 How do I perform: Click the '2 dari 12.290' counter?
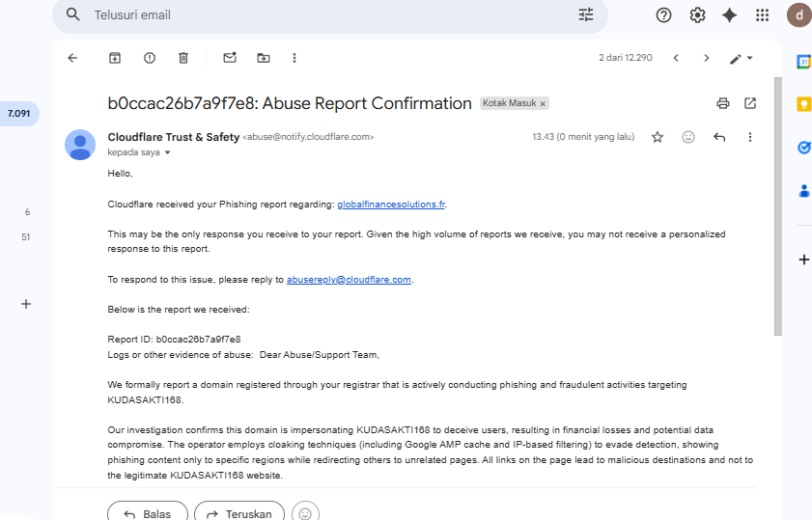pos(626,58)
